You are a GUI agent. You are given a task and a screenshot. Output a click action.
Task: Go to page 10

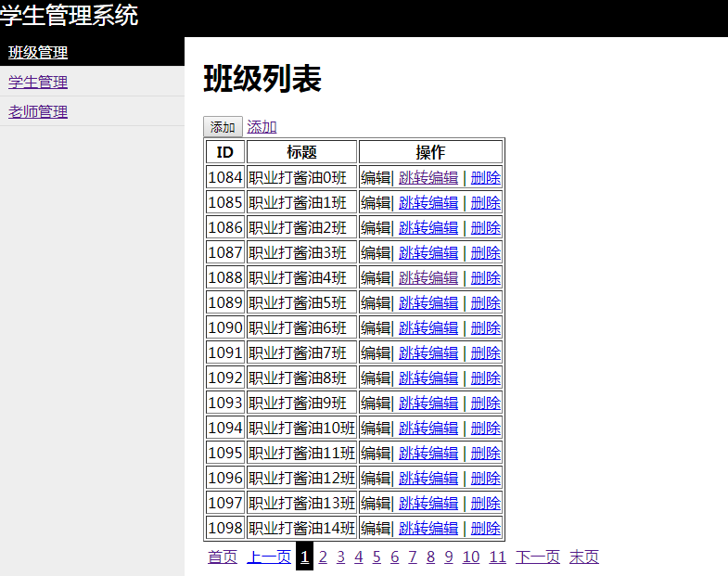click(471, 557)
